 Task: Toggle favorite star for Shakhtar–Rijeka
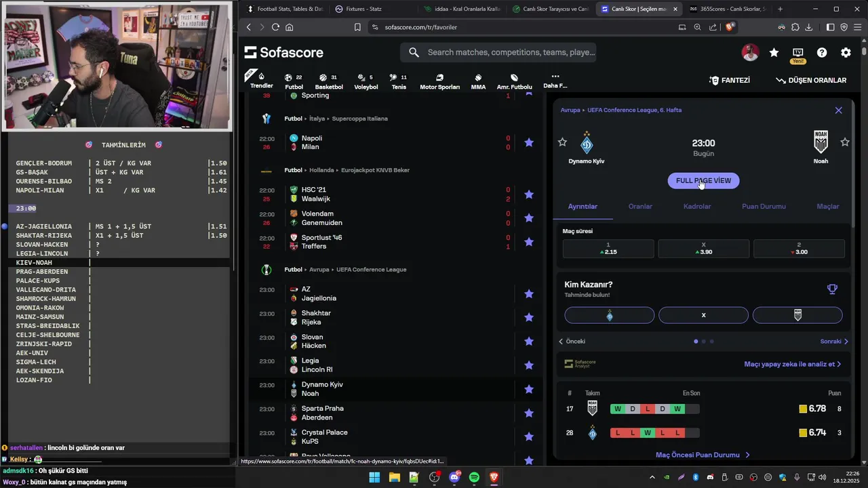pyautogui.click(x=529, y=317)
